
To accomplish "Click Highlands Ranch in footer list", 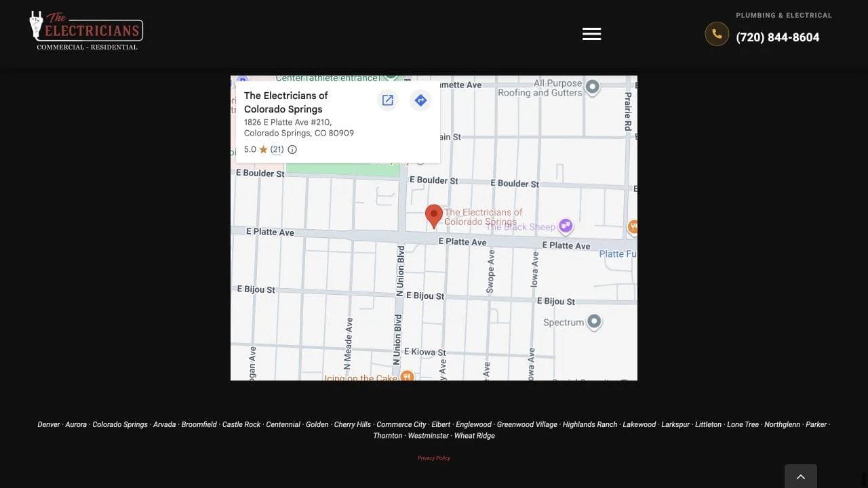I will [x=590, y=424].
